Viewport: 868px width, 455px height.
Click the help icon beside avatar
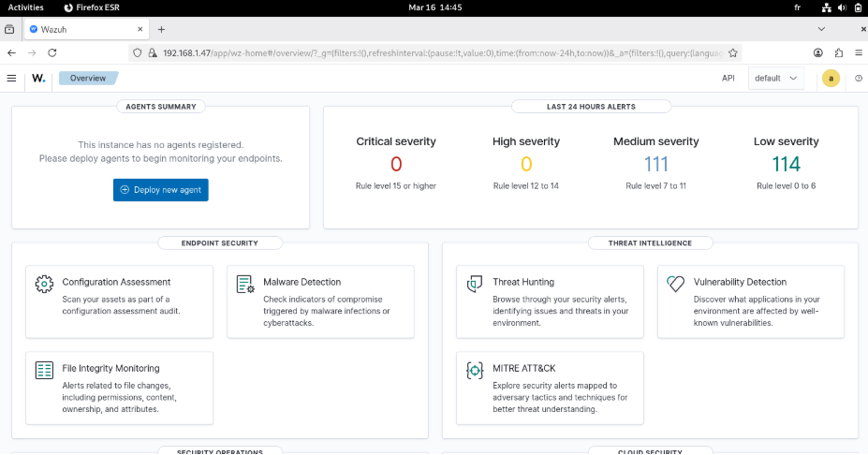859,78
